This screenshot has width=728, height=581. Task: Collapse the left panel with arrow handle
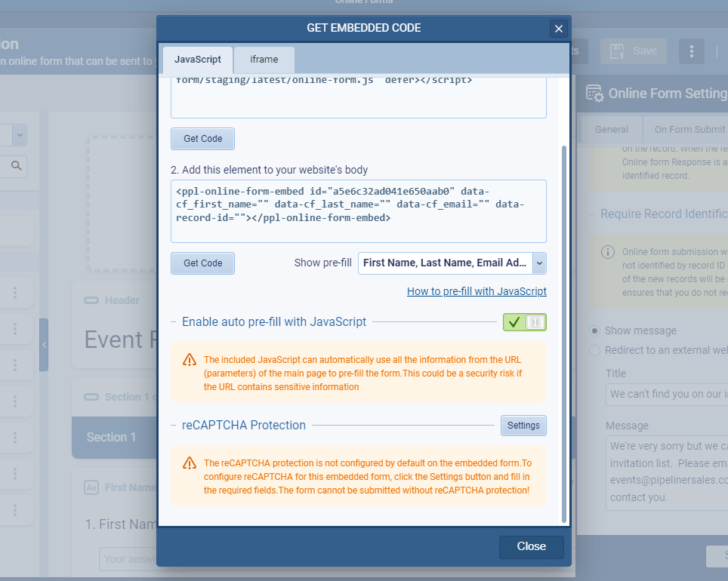click(44, 344)
